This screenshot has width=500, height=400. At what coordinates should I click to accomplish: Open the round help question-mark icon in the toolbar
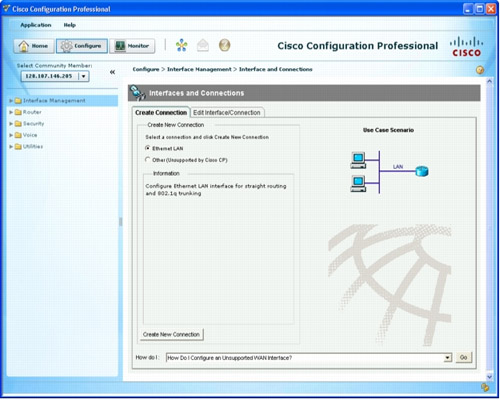point(224,45)
